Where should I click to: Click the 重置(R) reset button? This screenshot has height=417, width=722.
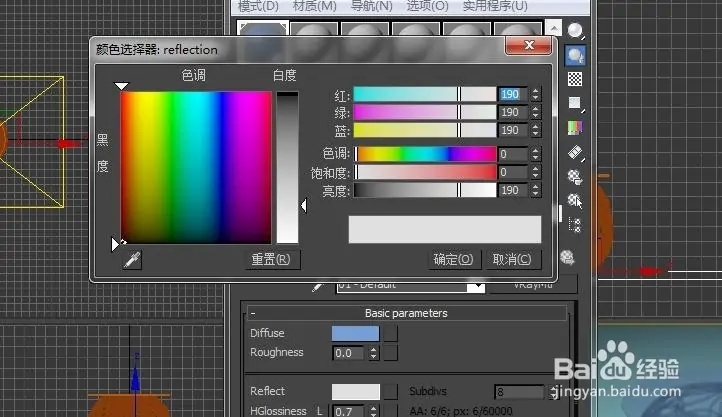271,260
